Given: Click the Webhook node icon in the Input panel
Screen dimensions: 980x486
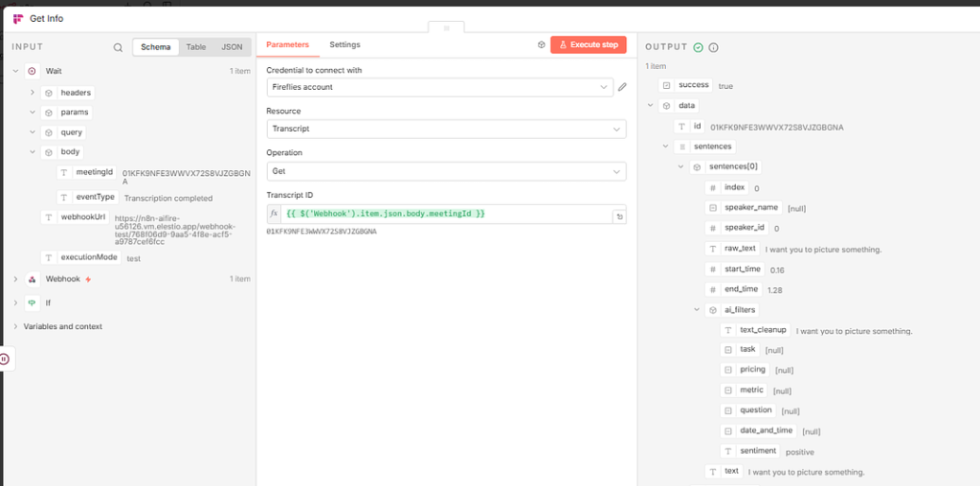Looking at the screenshot, I should click(x=32, y=279).
